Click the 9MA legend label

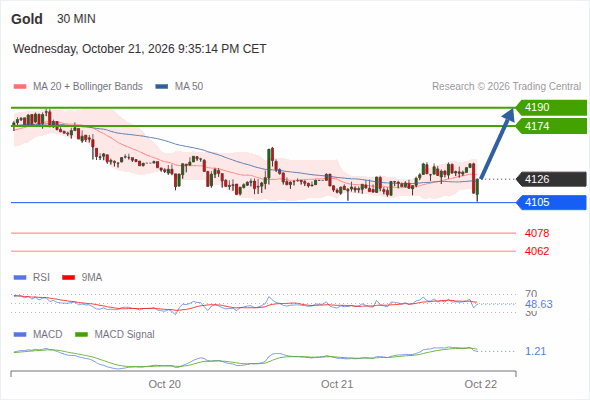point(92,277)
